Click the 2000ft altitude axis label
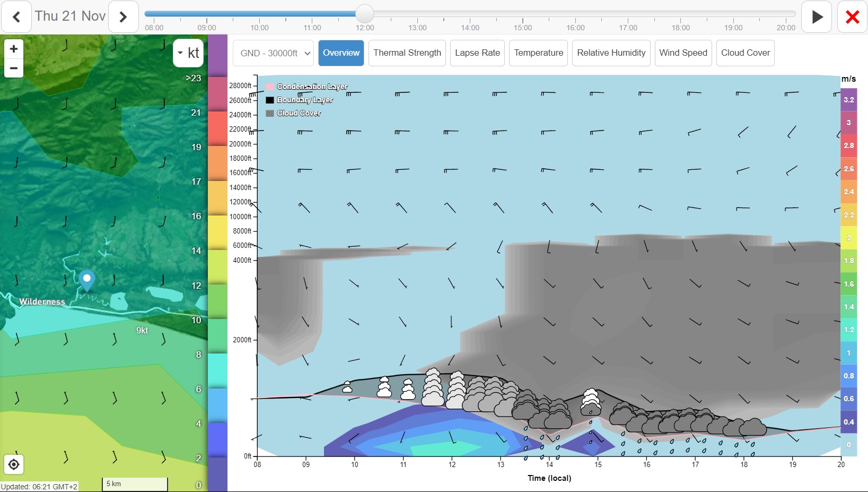The width and height of the screenshot is (868, 492). coord(242,340)
